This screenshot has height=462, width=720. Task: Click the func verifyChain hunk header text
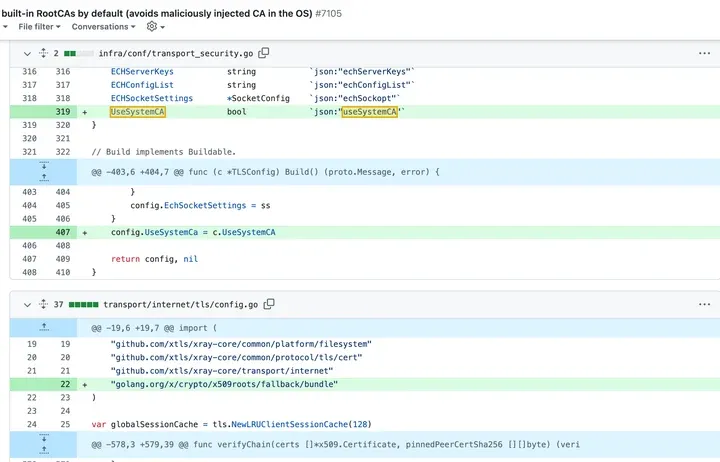pos(335,445)
